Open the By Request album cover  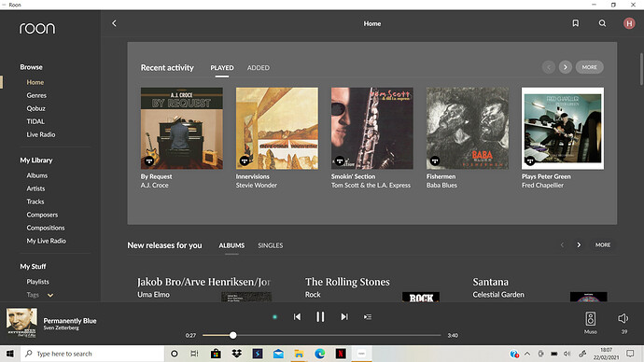tap(182, 128)
